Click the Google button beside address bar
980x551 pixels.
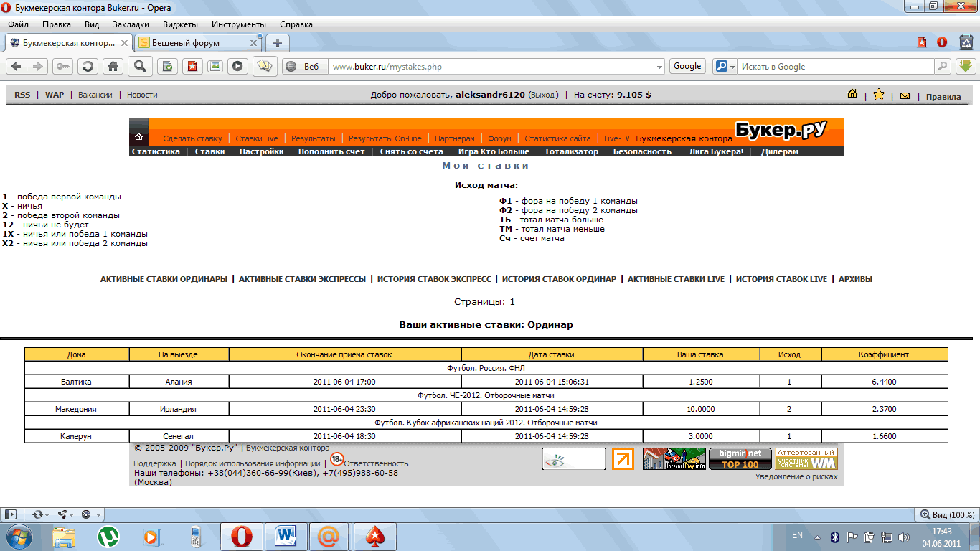pos(687,66)
